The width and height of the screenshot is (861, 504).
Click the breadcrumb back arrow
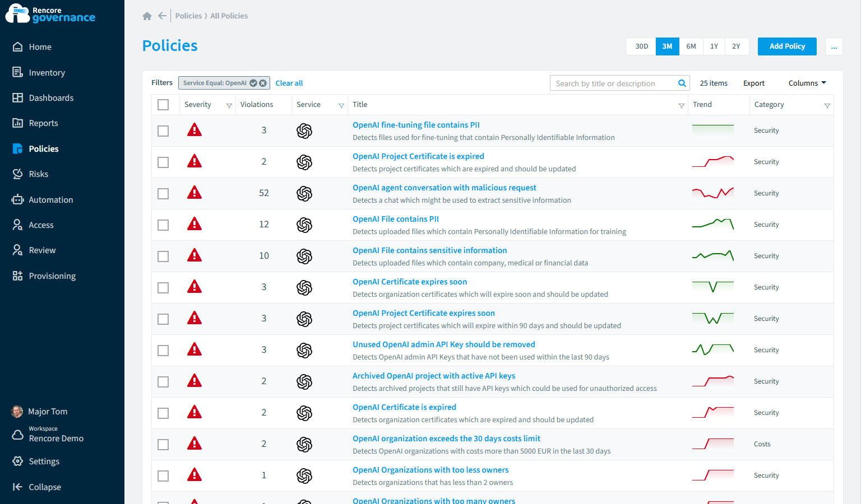163,16
